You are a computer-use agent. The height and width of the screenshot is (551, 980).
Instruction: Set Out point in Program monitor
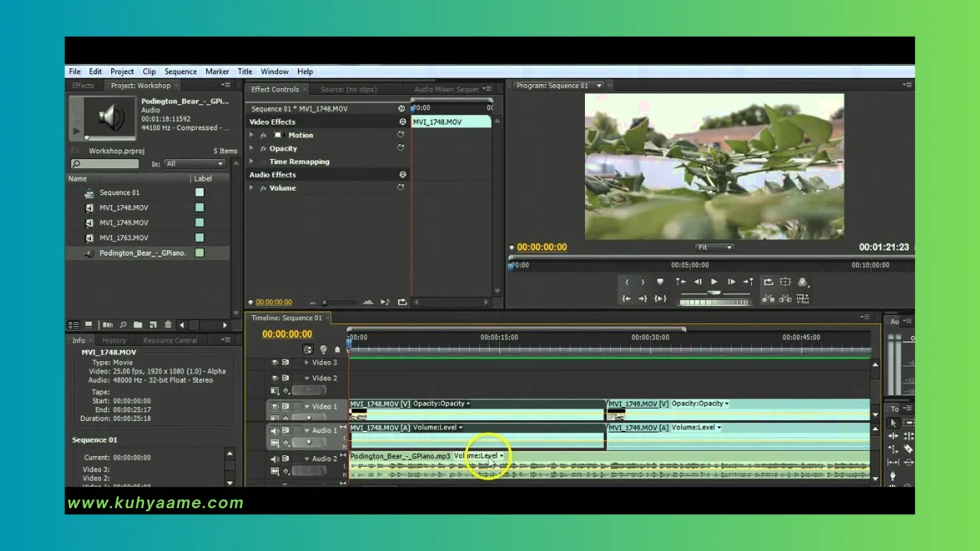click(x=643, y=282)
